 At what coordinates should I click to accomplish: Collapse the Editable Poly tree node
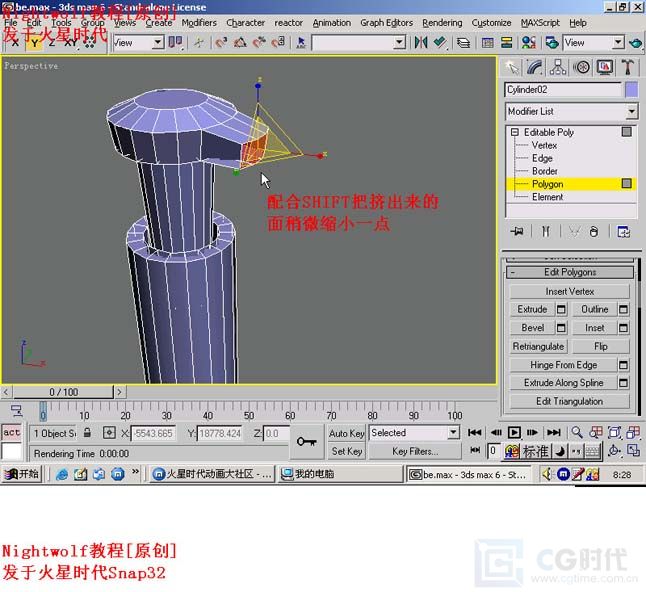pos(515,132)
